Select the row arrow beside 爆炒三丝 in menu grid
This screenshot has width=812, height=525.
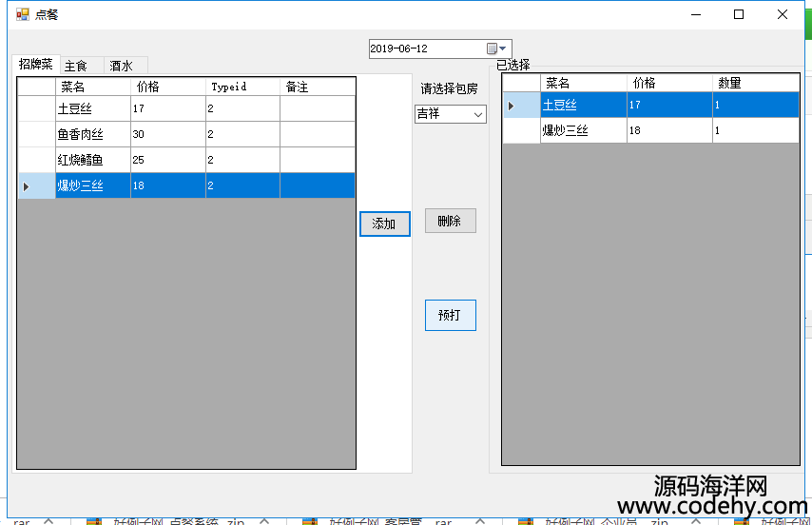coord(36,185)
